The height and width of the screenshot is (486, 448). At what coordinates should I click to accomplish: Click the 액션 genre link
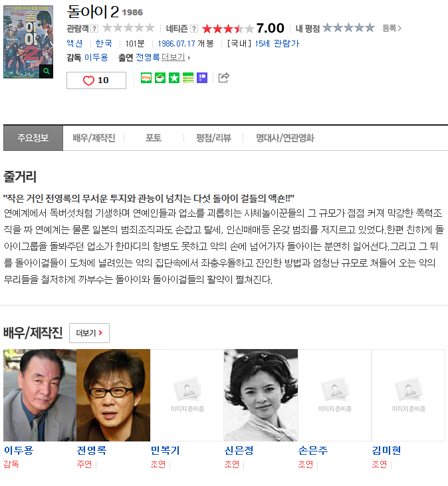(x=74, y=43)
